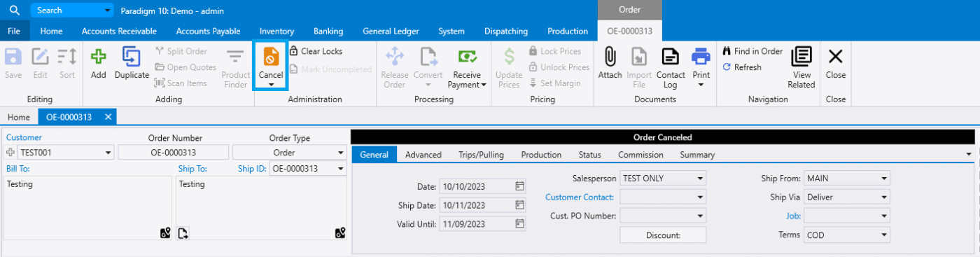The height and width of the screenshot is (257, 980).
Task: Open the Cancel order button
Action: click(270, 65)
